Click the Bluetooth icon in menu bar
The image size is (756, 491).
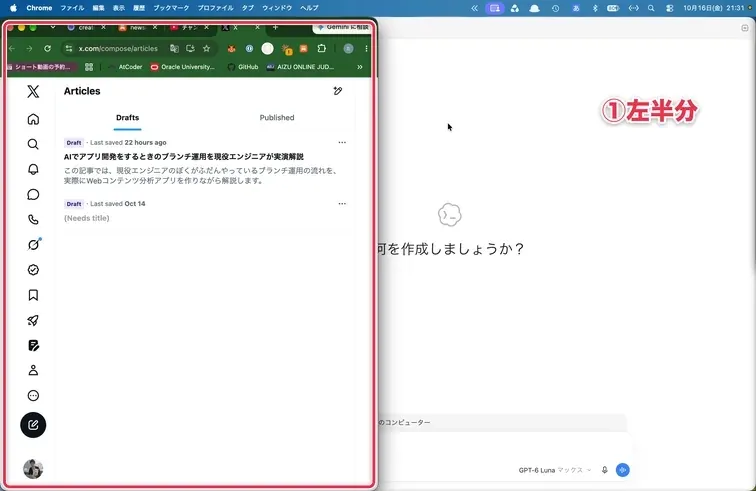pos(594,8)
